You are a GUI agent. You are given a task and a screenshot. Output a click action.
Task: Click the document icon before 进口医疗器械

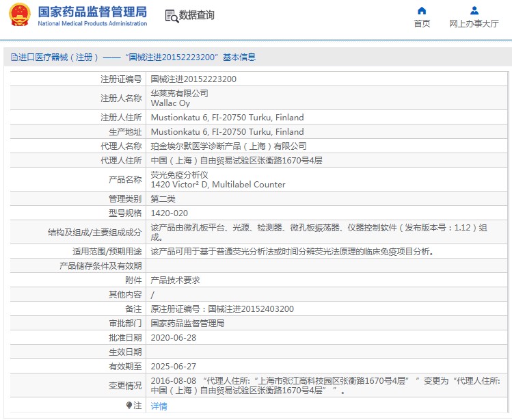point(14,57)
